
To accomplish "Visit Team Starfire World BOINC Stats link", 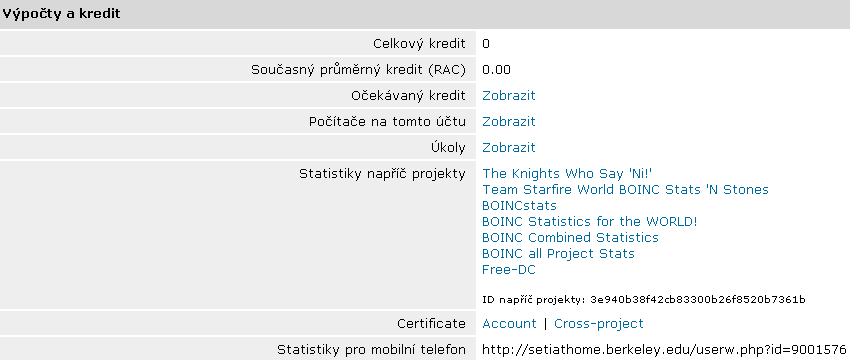I will coord(625,190).
